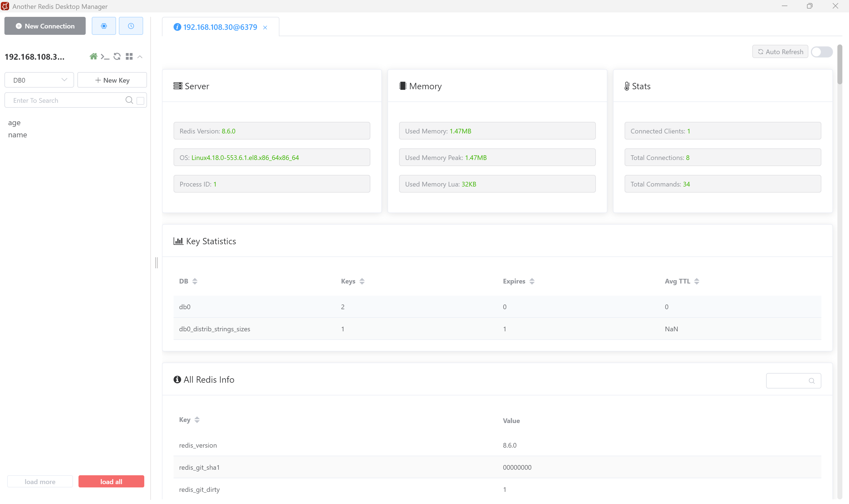The height and width of the screenshot is (504, 849).
Task: Click the Used Memory 1.47MB field
Action: point(497,131)
